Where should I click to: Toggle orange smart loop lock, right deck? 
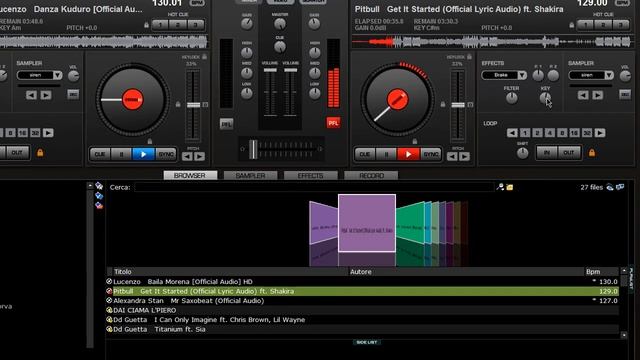tap(592, 153)
